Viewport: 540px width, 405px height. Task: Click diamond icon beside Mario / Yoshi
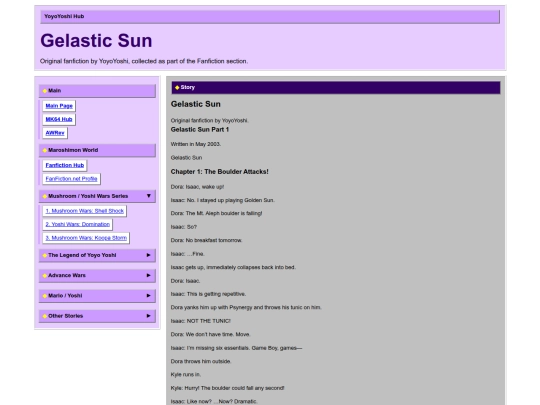click(x=45, y=296)
